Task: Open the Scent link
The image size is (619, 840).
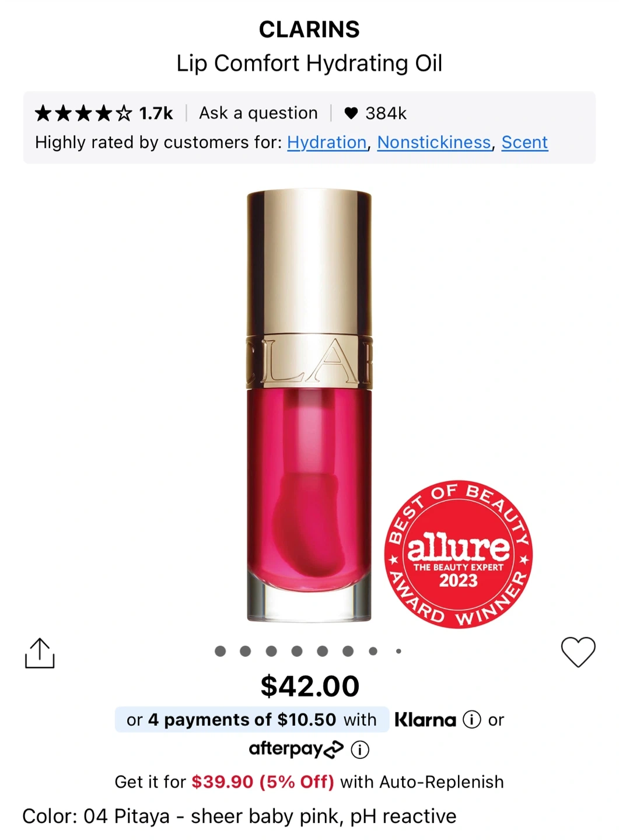Action: pos(524,142)
